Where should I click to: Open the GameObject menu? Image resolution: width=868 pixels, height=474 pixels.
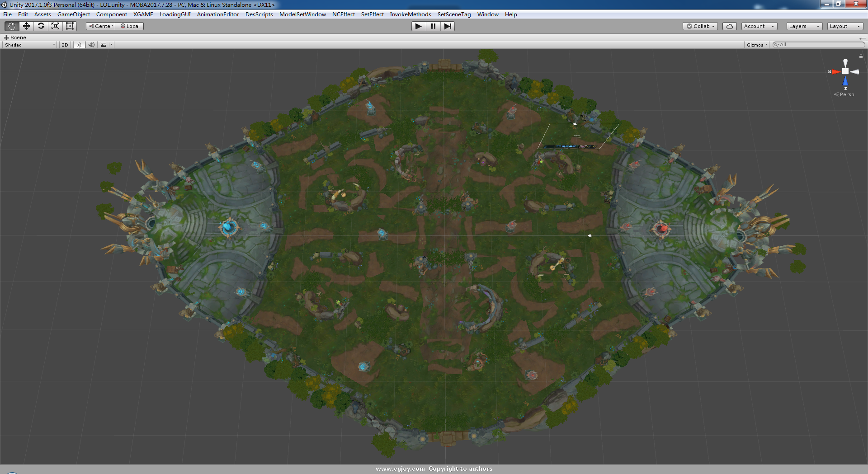(x=74, y=14)
